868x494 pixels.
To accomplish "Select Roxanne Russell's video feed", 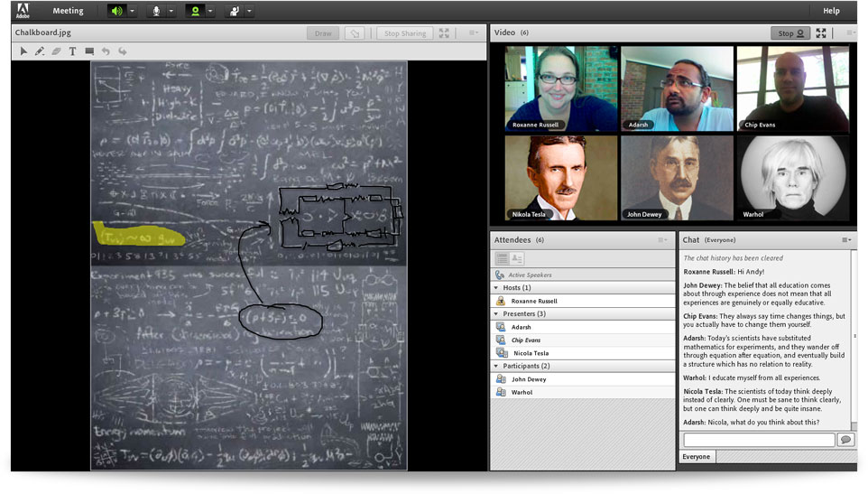I will 560,89.
